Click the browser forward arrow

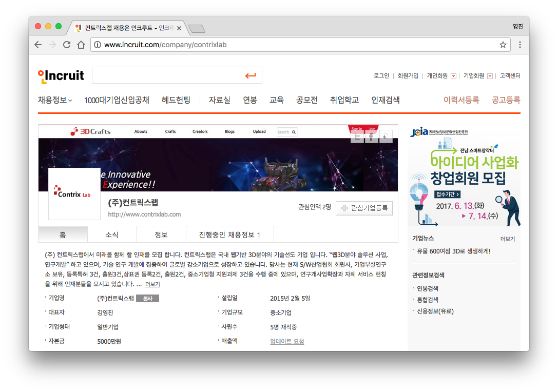(52, 45)
